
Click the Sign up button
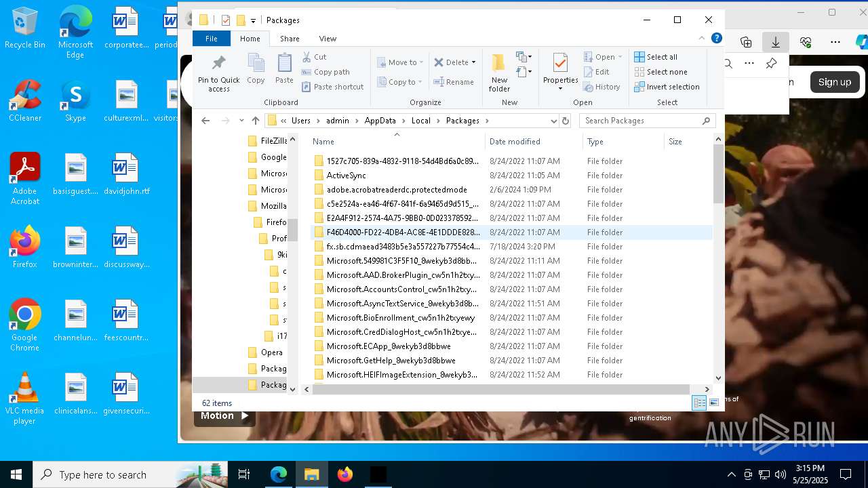(x=834, y=82)
